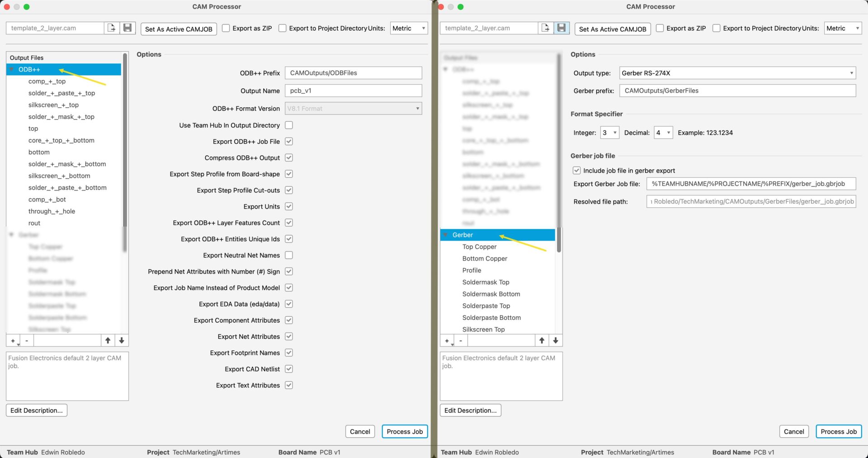The height and width of the screenshot is (458, 868).
Task: Remove an output using the "-" icon in the left window
Action: tap(27, 340)
